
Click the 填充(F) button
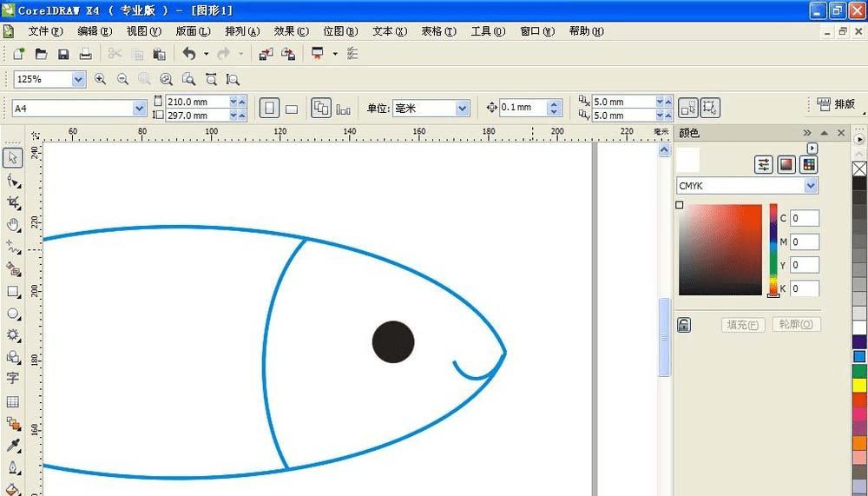click(x=743, y=325)
